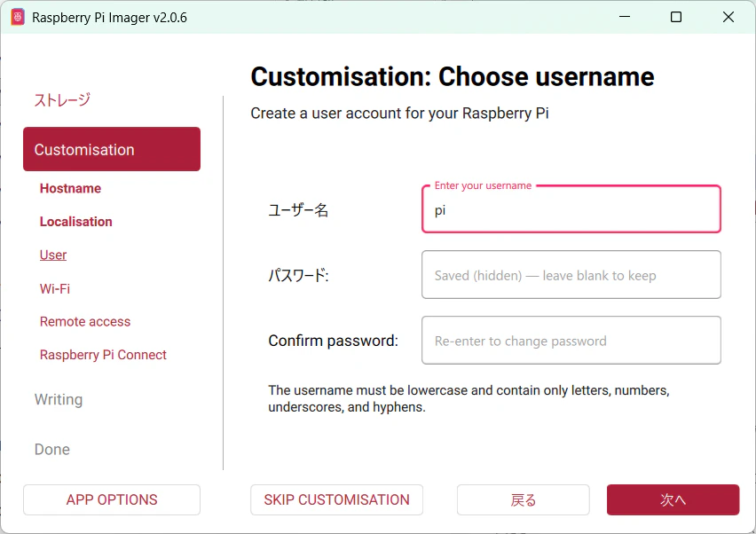Go to the Hostname sub-step
Image resolution: width=756 pixels, height=534 pixels.
[x=70, y=188]
